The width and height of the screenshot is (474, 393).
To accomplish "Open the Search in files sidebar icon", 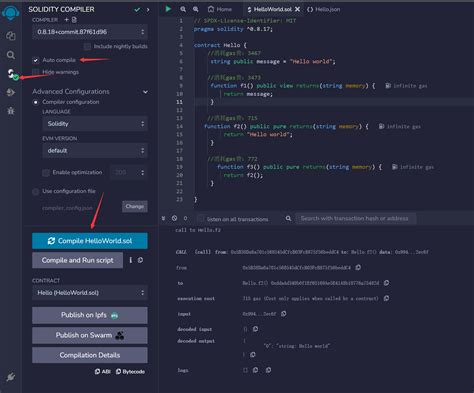I will 11,55.
